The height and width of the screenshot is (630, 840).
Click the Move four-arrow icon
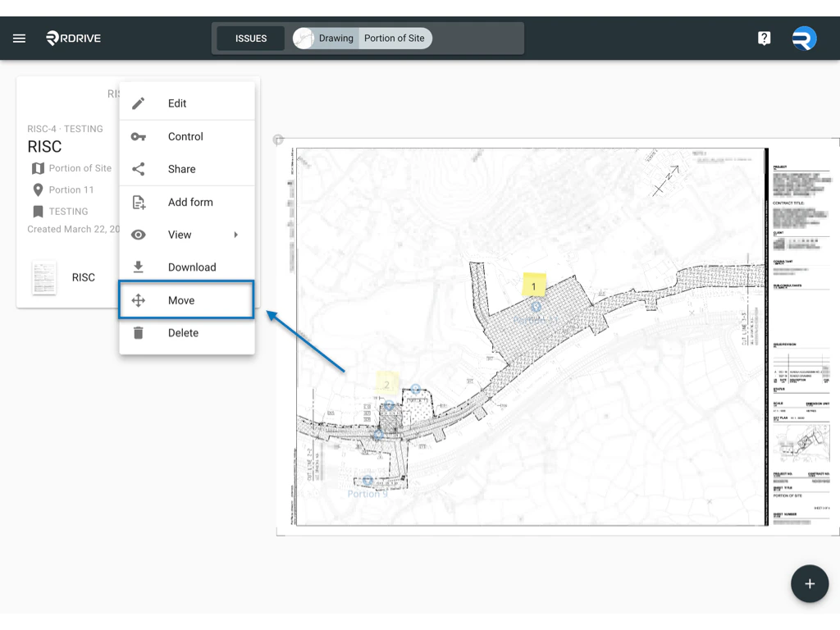click(x=138, y=299)
